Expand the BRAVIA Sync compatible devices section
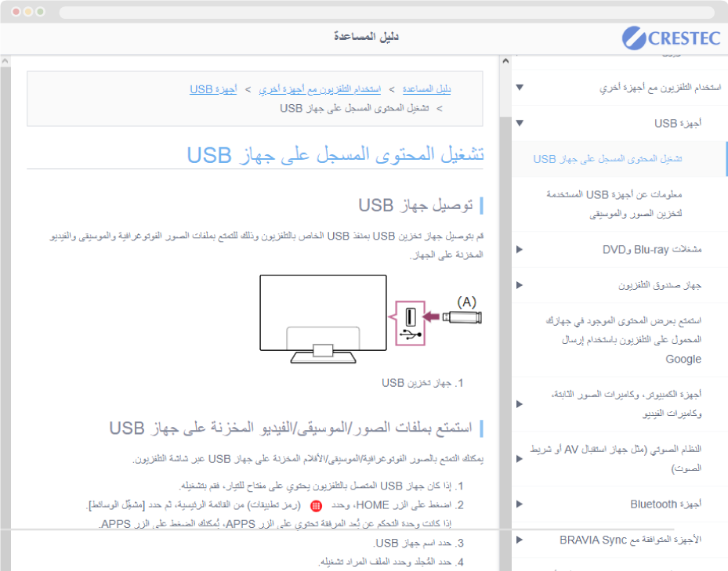Viewport: 728px width, 571px height. 520,540
